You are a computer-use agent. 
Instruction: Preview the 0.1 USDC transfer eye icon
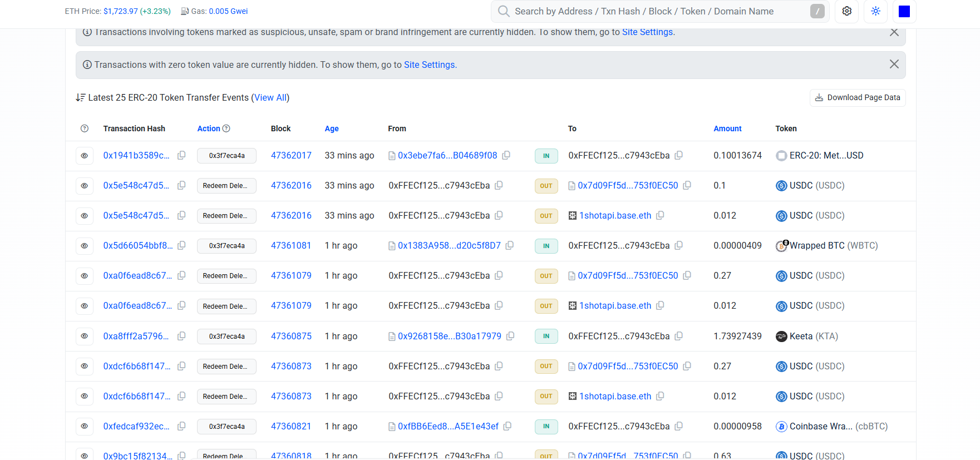pos(85,186)
